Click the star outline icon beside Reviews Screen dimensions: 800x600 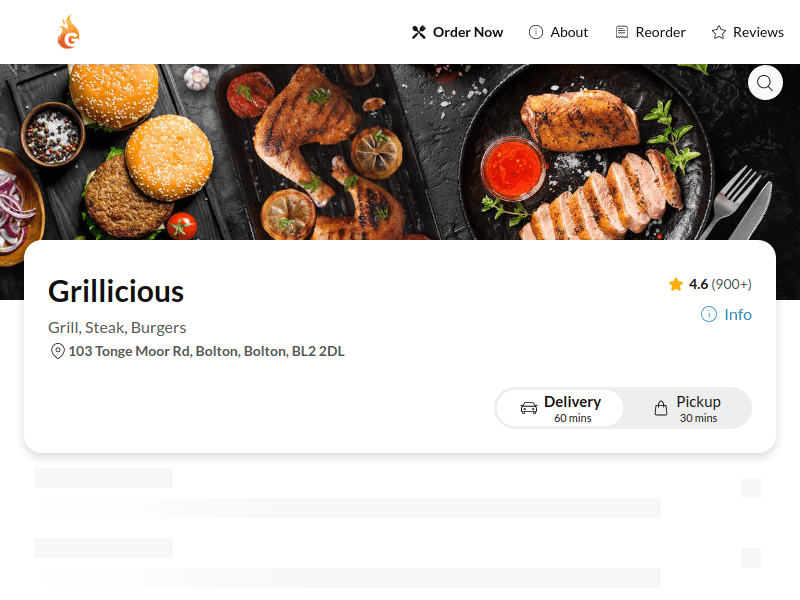[x=717, y=31]
